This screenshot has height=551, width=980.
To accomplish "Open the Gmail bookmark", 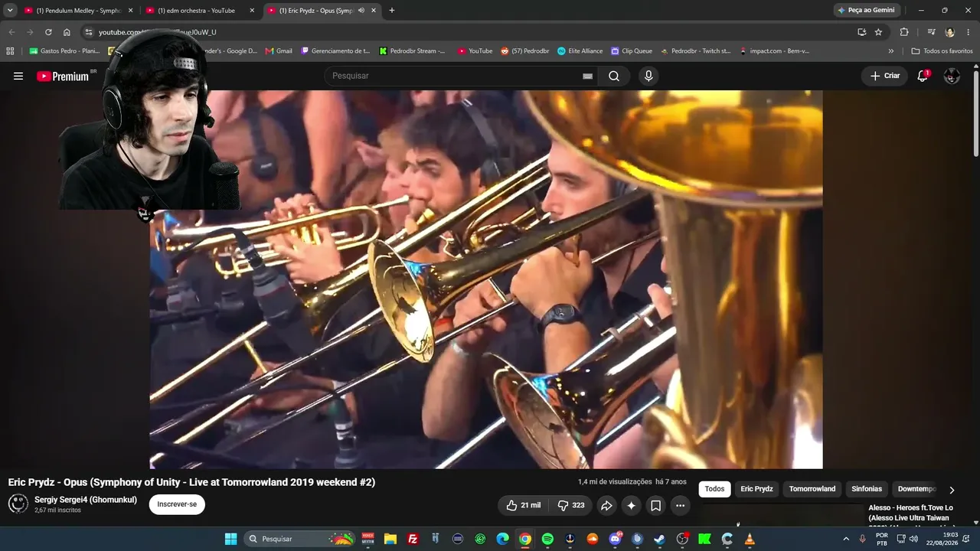I will click(x=279, y=51).
